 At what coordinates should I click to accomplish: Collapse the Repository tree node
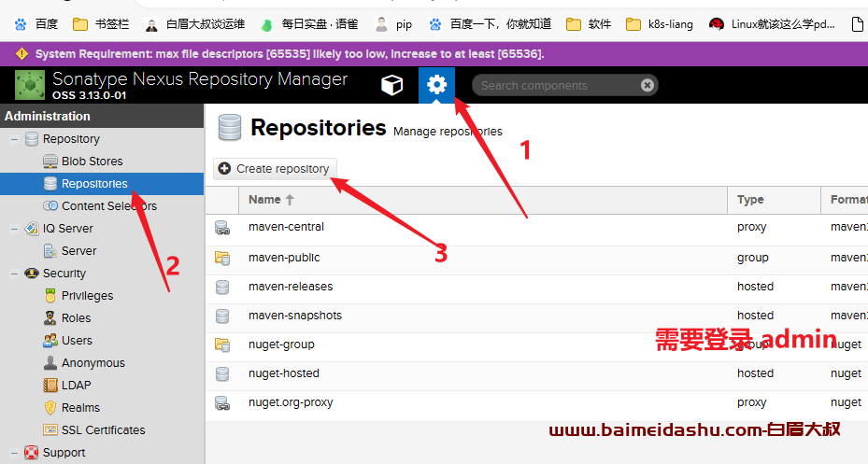click(x=14, y=139)
